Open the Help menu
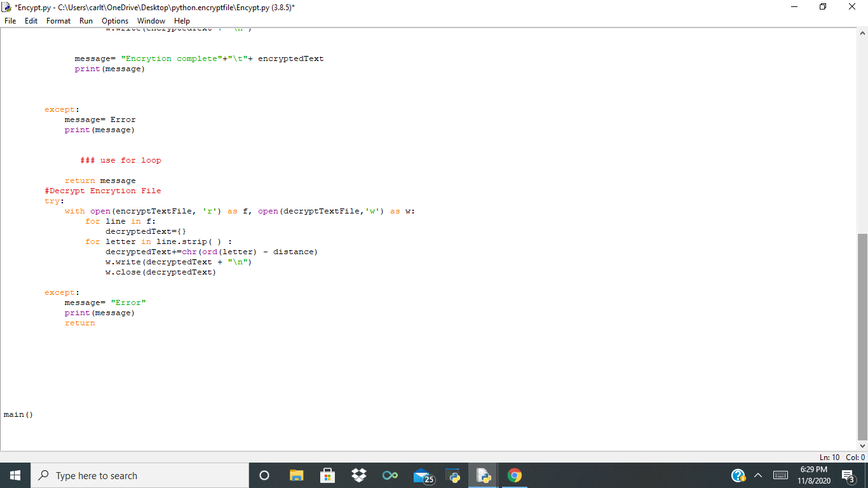Viewport: 868px width, 488px height. coord(182,20)
